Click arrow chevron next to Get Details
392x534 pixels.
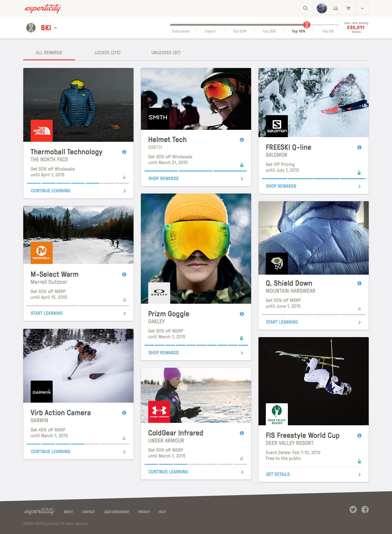(360, 474)
